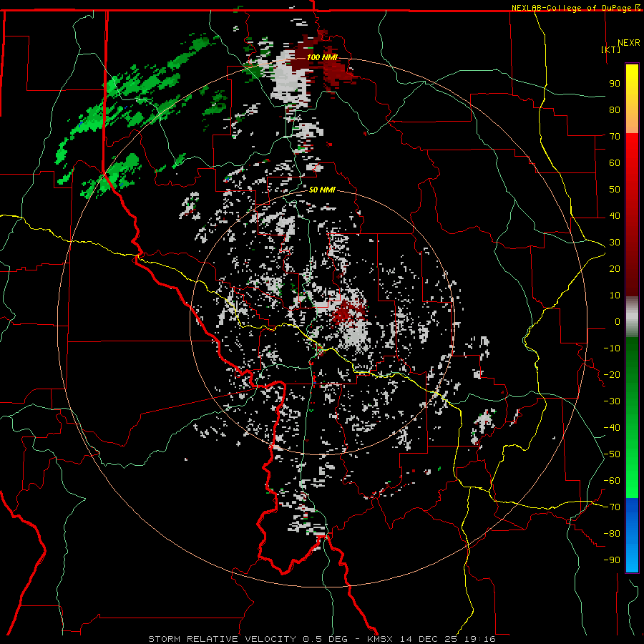This screenshot has height=644, width=644.
Task: Click the Storm Relative Velocity caption at bottom
Action: pos(322,639)
